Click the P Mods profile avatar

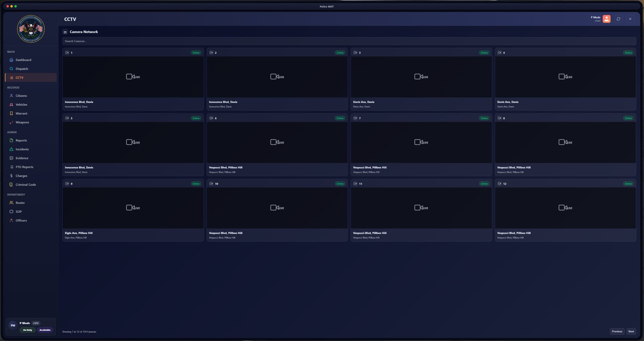point(606,19)
